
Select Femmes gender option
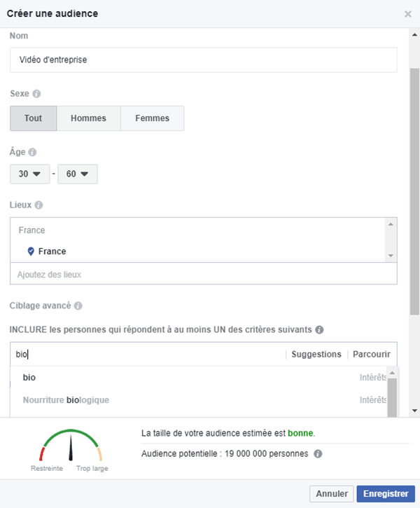152,118
